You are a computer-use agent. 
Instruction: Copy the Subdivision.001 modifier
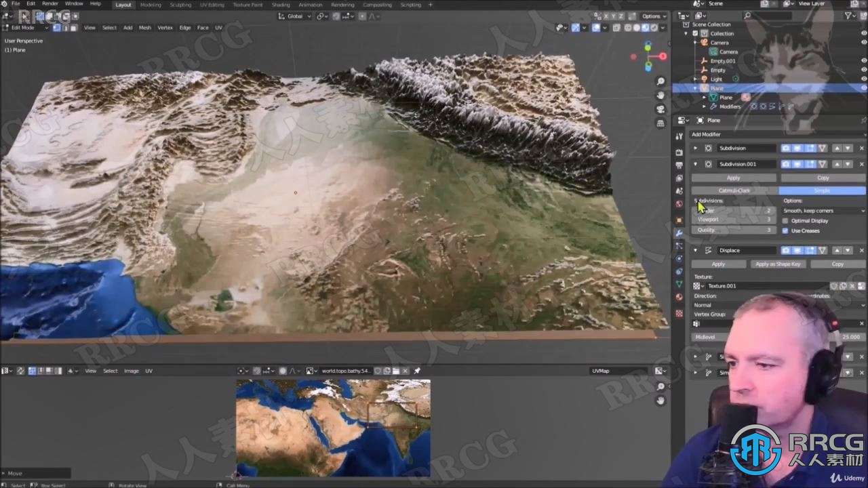(823, 178)
